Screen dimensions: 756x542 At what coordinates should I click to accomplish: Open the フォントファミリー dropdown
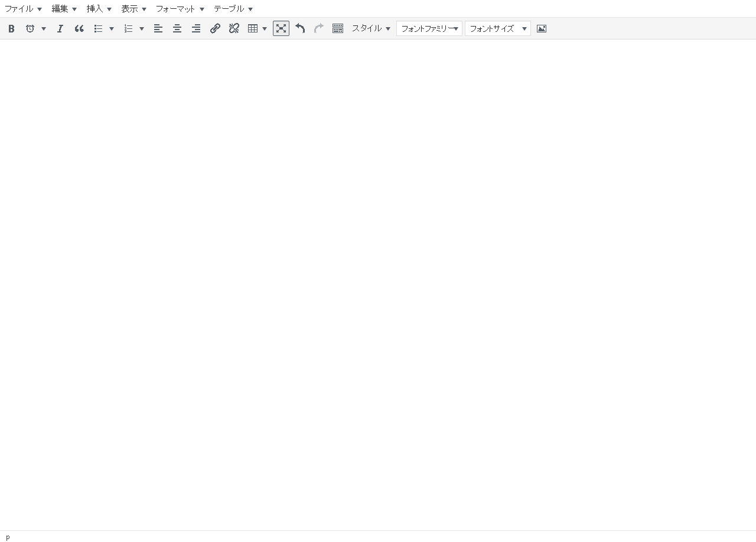[x=429, y=28]
